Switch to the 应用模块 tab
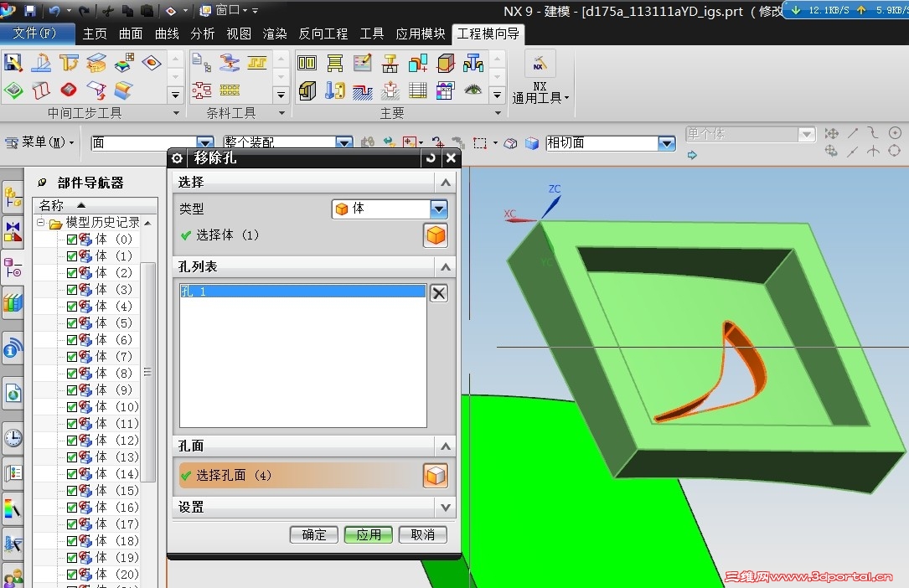Viewport: 909px width, 588px height. (421, 34)
